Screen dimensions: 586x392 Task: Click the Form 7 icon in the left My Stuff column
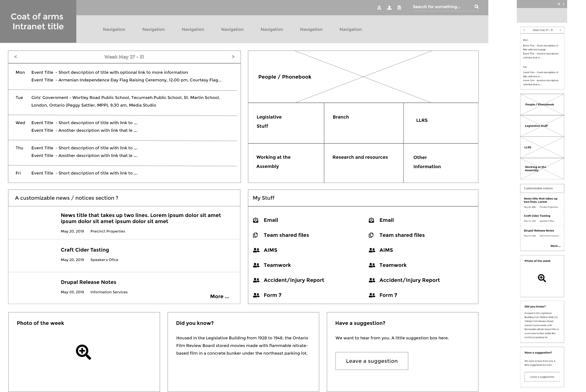[x=256, y=295]
